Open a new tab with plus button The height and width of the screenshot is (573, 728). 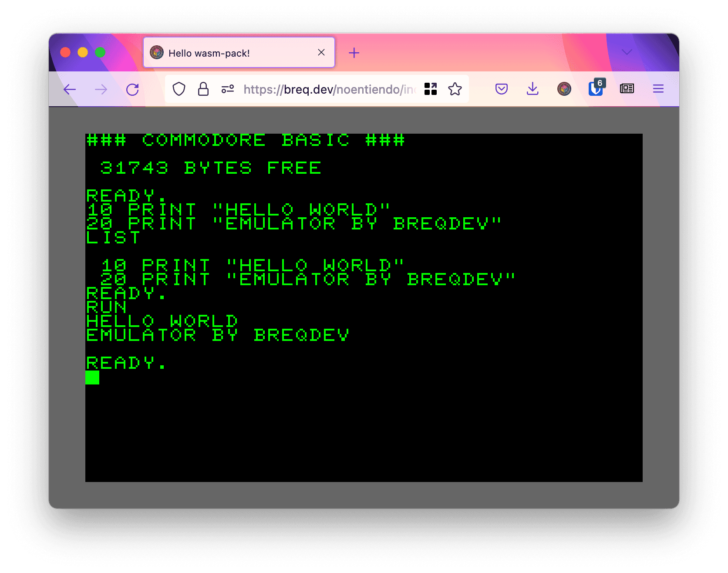[x=354, y=53]
